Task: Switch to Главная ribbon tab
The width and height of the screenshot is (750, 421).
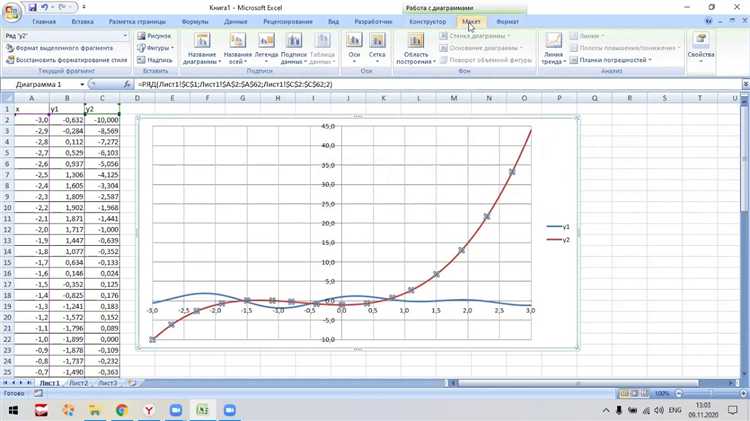Action: [x=44, y=22]
